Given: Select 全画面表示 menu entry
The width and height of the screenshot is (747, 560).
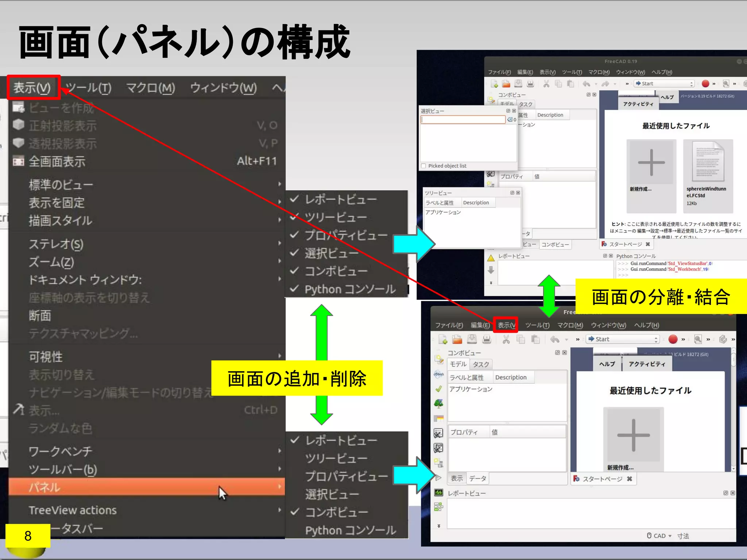Looking at the screenshot, I should pos(57,161).
